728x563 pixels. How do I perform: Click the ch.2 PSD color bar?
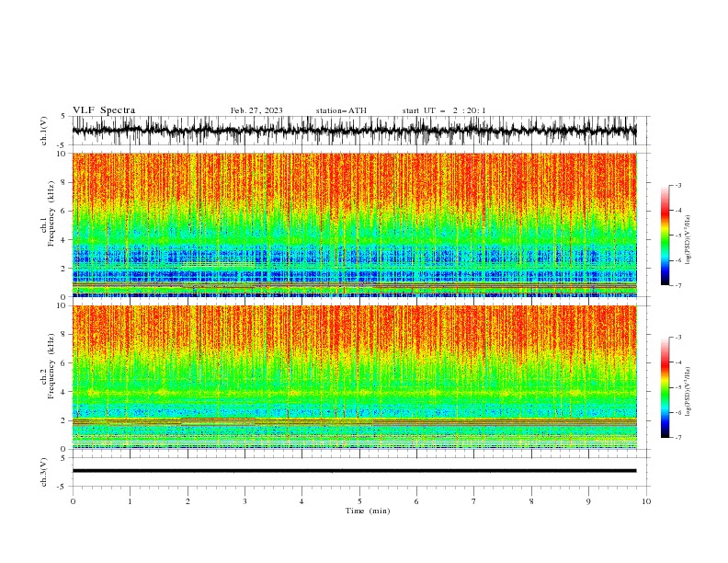[665, 387]
